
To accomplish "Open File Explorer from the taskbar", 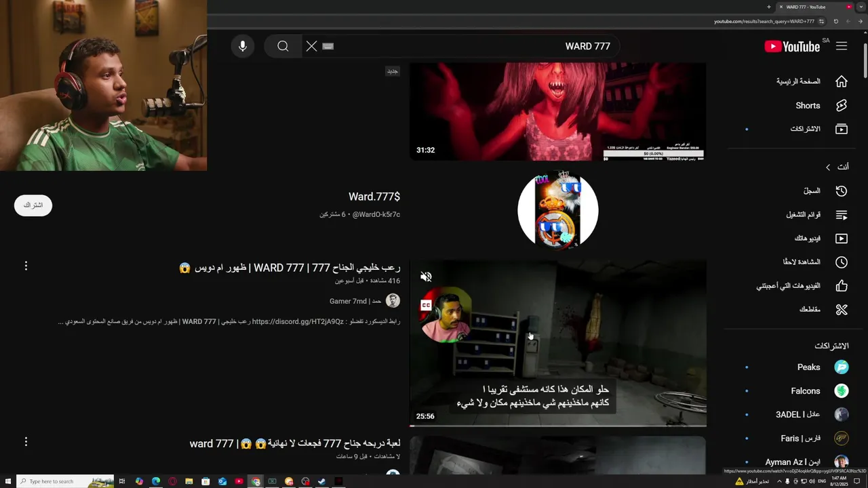I will [189, 481].
